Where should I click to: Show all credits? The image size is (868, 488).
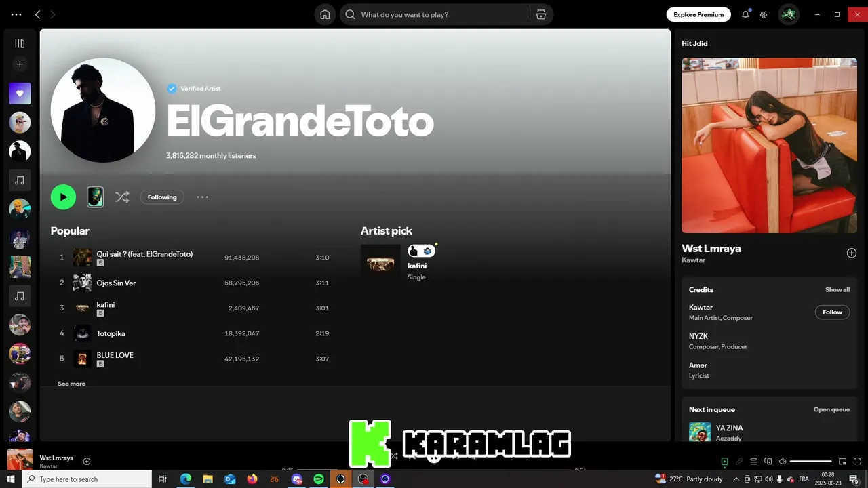coord(837,289)
